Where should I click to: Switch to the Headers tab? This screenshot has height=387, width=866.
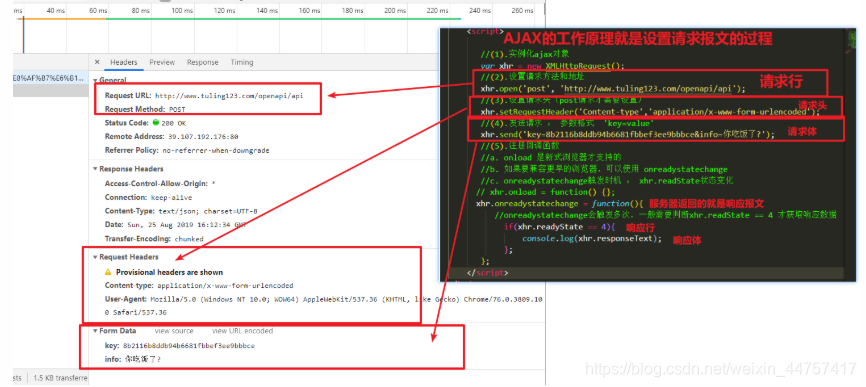123,62
